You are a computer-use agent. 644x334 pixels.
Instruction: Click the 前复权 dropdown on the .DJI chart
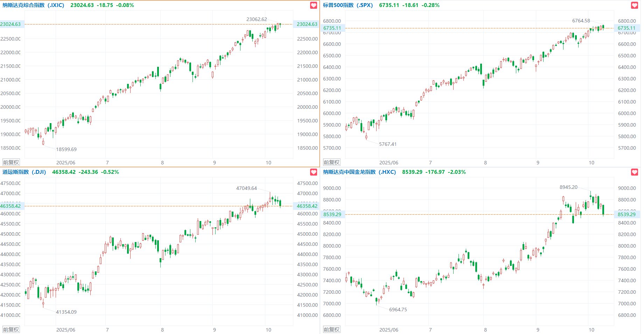(11, 329)
